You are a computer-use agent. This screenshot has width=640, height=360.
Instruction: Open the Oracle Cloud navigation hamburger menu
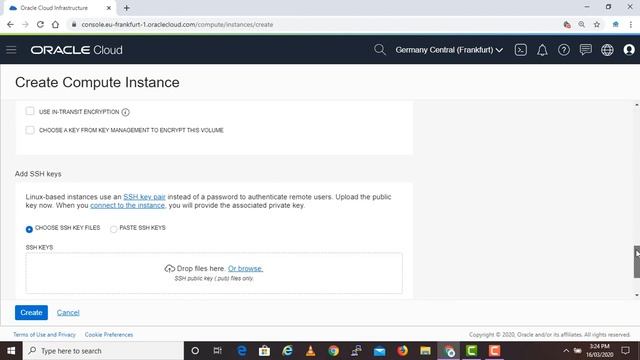click(11, 50)
